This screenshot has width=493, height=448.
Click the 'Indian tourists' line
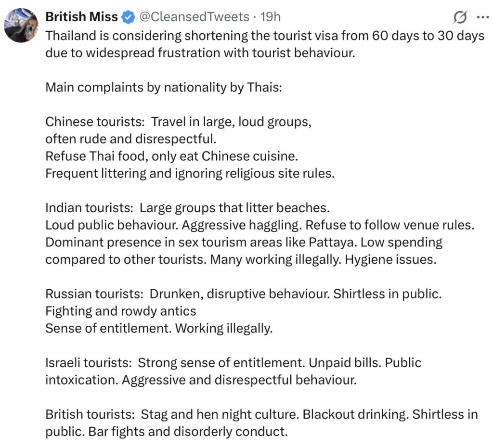tap(187, 207)
